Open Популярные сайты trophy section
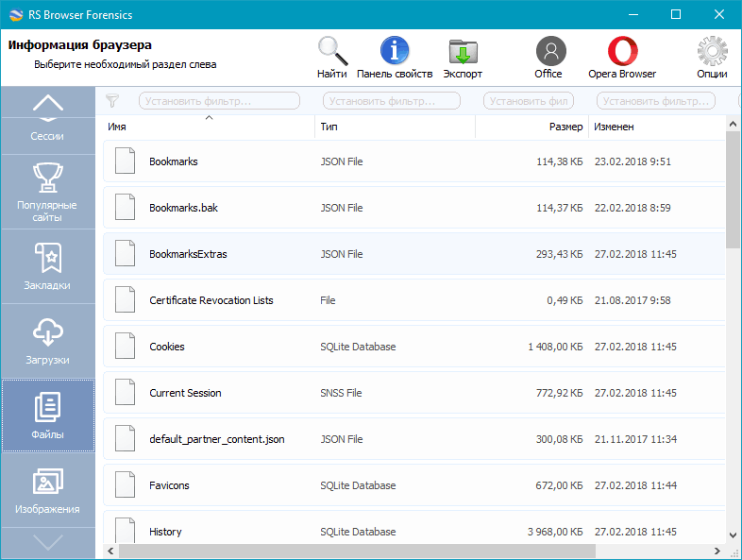Viewport: 742px width, 560px height. click(47, 192)
